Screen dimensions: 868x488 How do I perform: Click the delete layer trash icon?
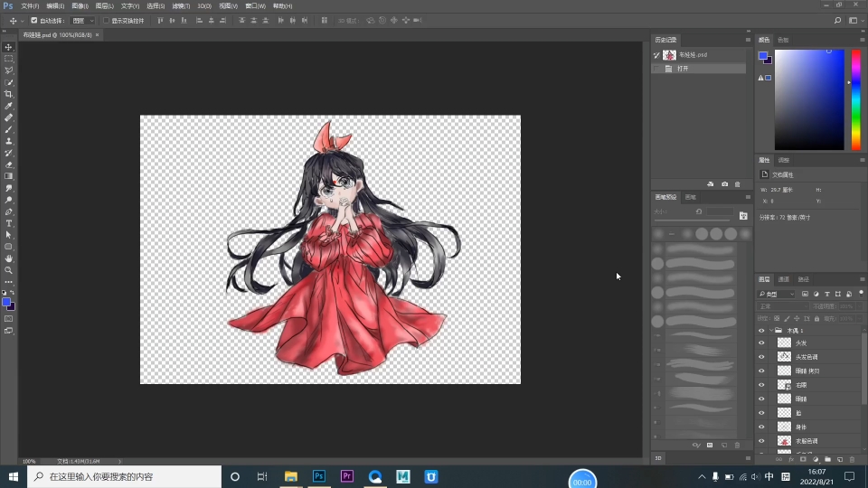[x=852, y=459]
